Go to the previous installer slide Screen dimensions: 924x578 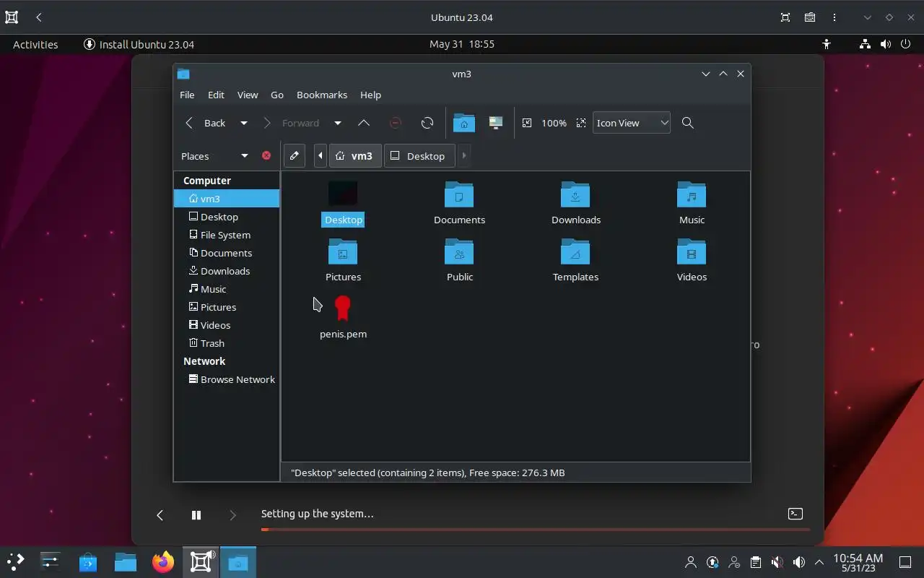[160, 515]
